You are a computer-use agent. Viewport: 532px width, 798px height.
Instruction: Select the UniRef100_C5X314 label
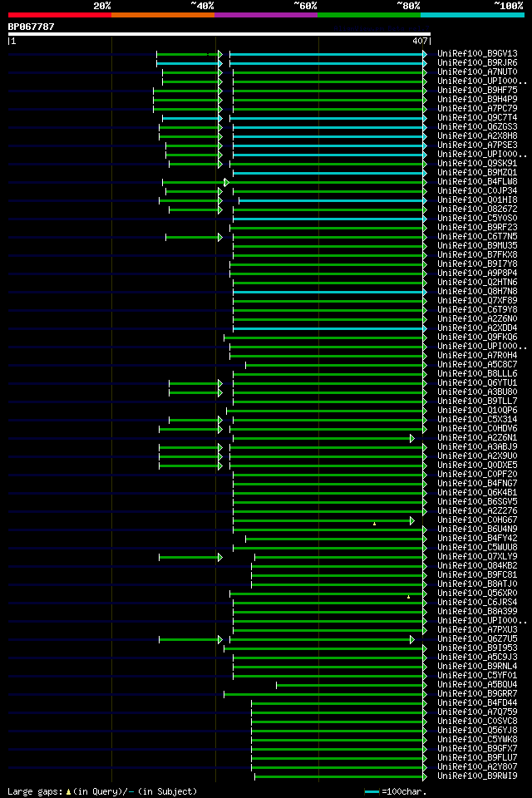click(x=477, y=419)
